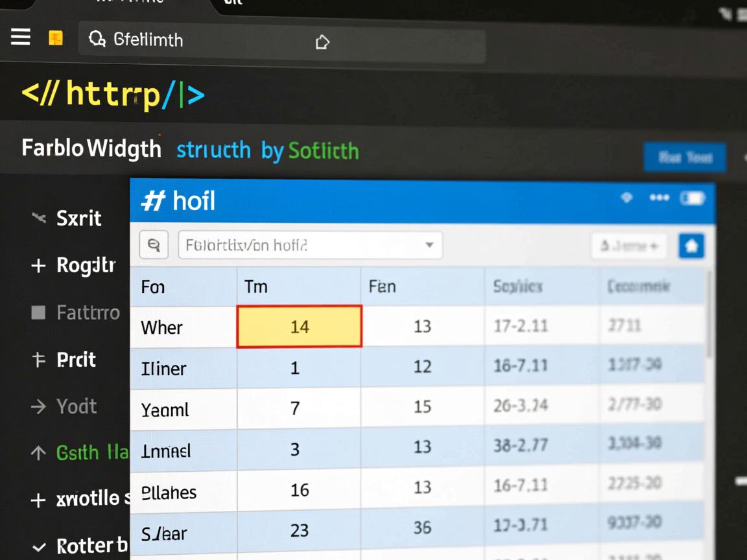Click the square icon beside Fatttrro
Image resolution: width=747 pixels, height=560 pixels.
[38, 313]
